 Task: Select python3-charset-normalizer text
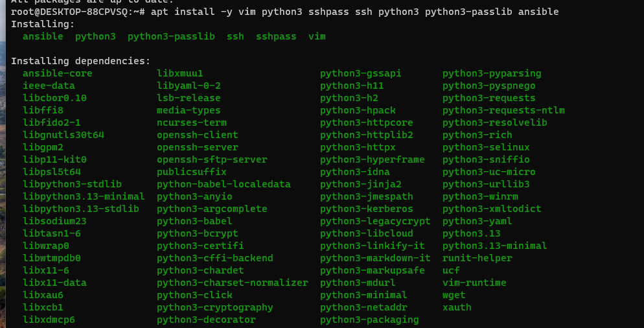[233, 283]
